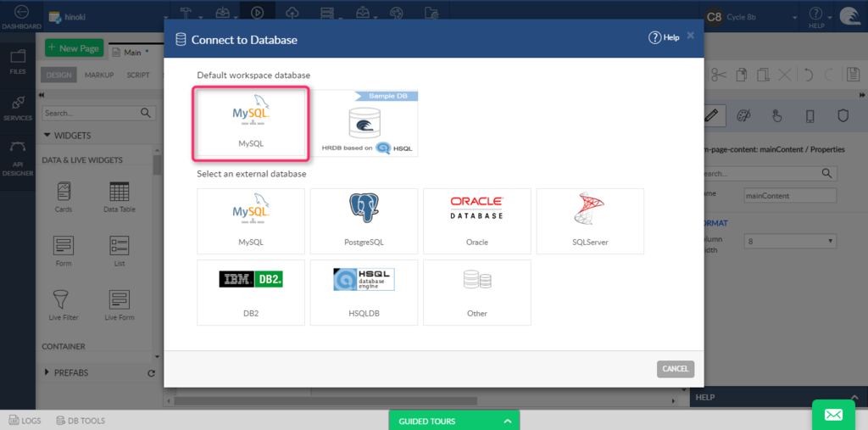Select the Live Filter widget
This screenshot has height=430, width=868.
(63, 305)
